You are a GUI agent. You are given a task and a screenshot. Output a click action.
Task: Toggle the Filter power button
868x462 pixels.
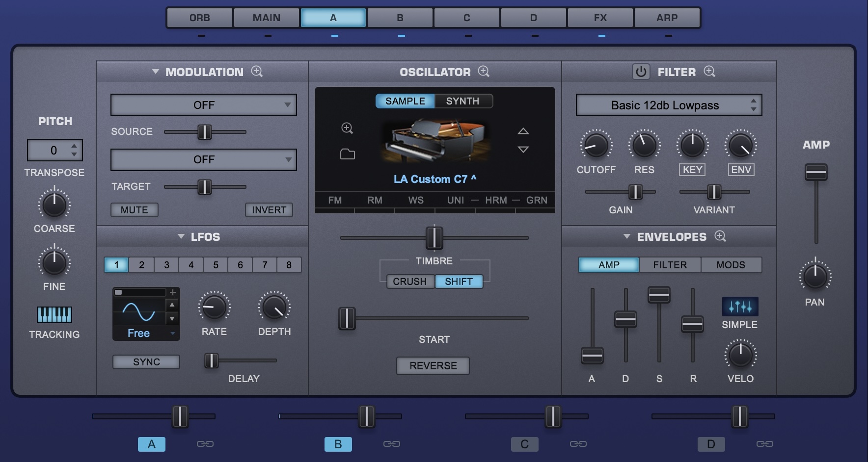tap(641, 72)
